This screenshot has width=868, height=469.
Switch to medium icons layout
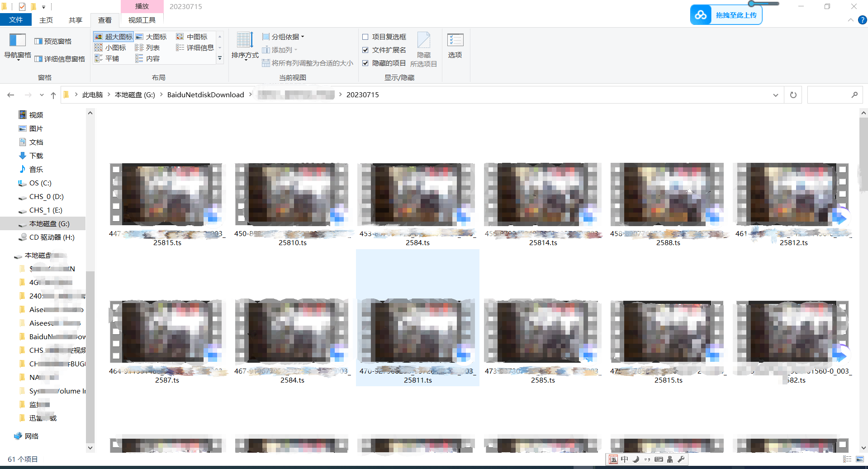tap(192, 37)
